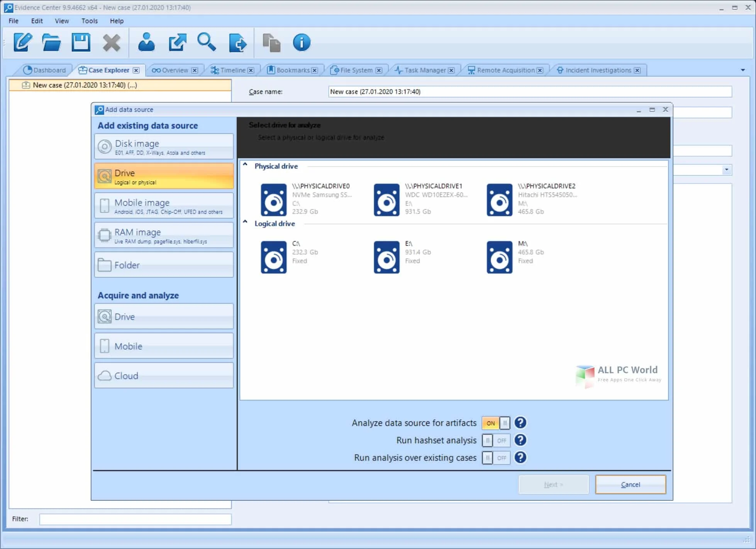Image resolution: width=756 pixels, height=549 pixels.
Task: Close the Task Manager tab via its X
Action: (451, 70)
